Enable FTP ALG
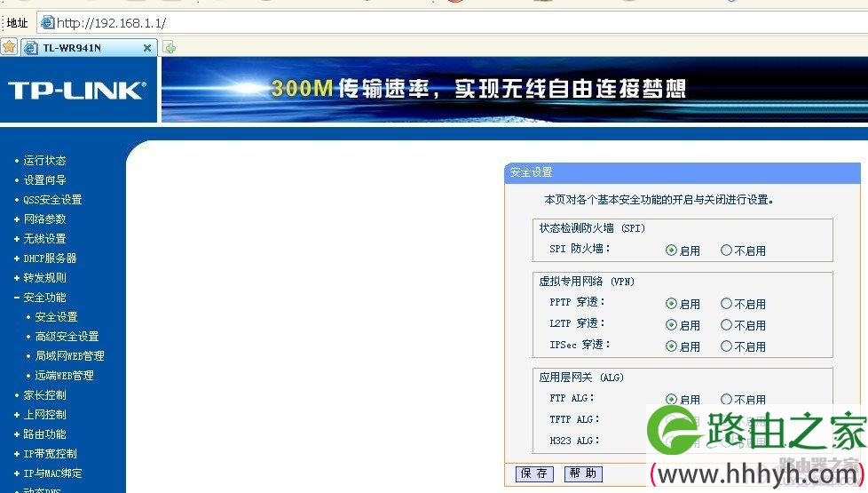The height and width of the screenshot is (493, 868). (672, 400)
